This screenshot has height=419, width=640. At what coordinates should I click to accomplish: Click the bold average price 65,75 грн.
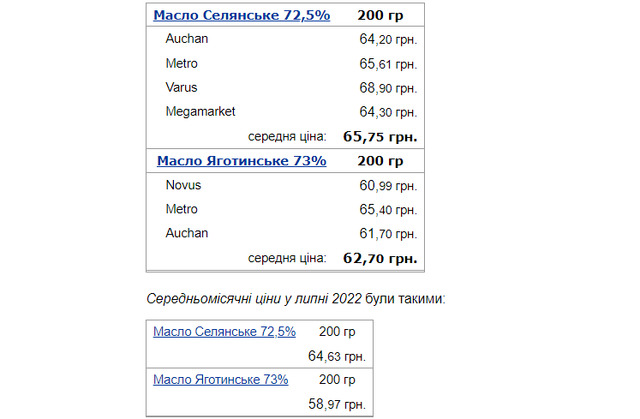point(381,137)
